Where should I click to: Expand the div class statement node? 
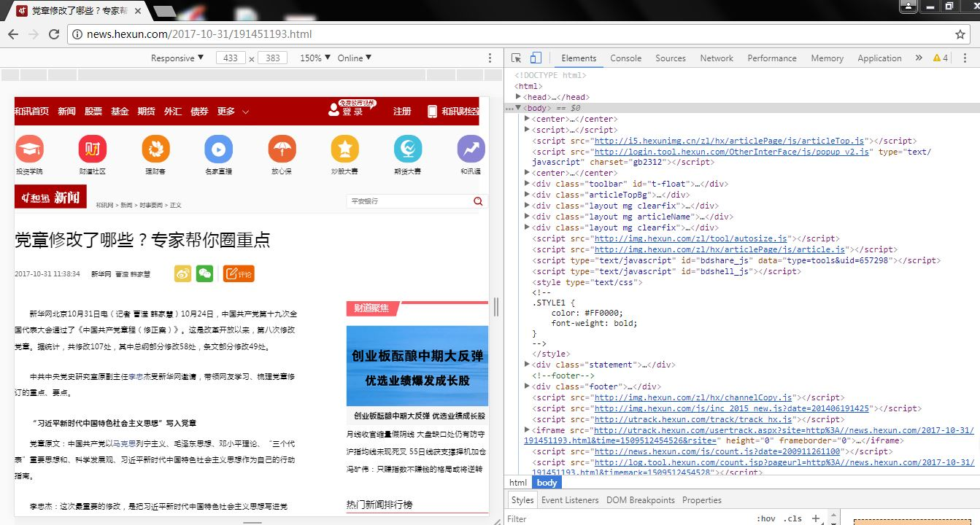tap(528, 365)
